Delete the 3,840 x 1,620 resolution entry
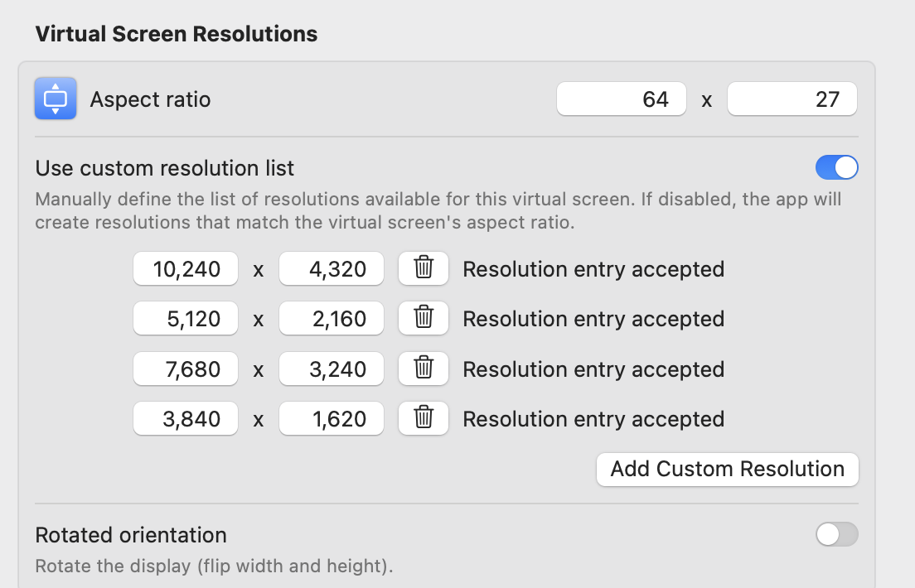 pos(424,419)
